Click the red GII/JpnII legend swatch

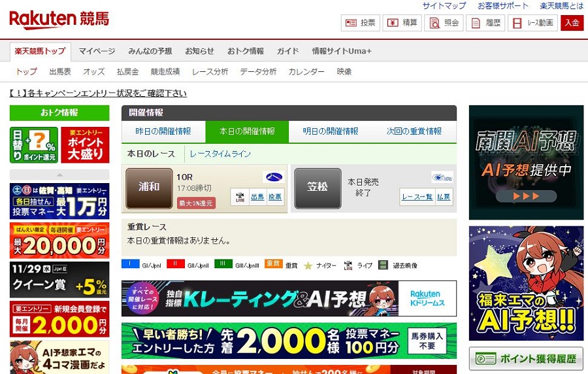(x=176, y=263)
